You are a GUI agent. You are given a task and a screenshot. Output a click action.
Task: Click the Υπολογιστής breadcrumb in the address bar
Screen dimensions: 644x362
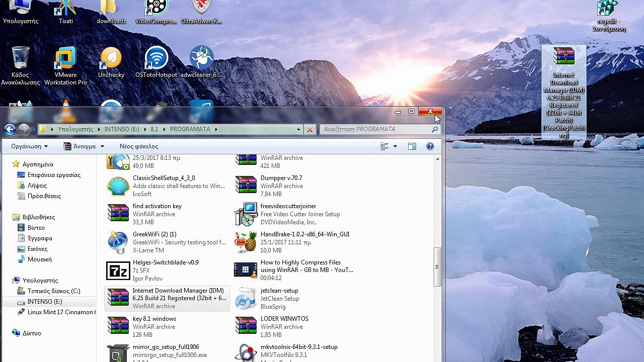coord(75,129)
